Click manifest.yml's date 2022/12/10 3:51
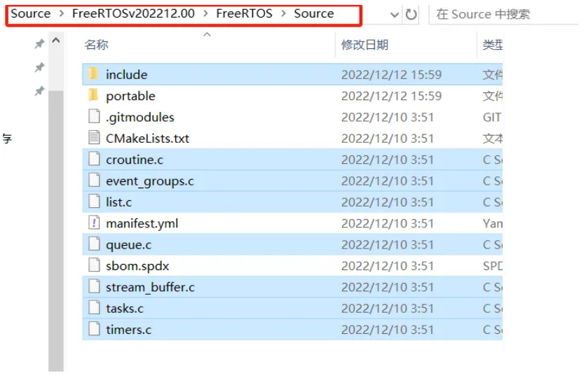The width and height of the screenshot is (588, 378). (388, 224)
